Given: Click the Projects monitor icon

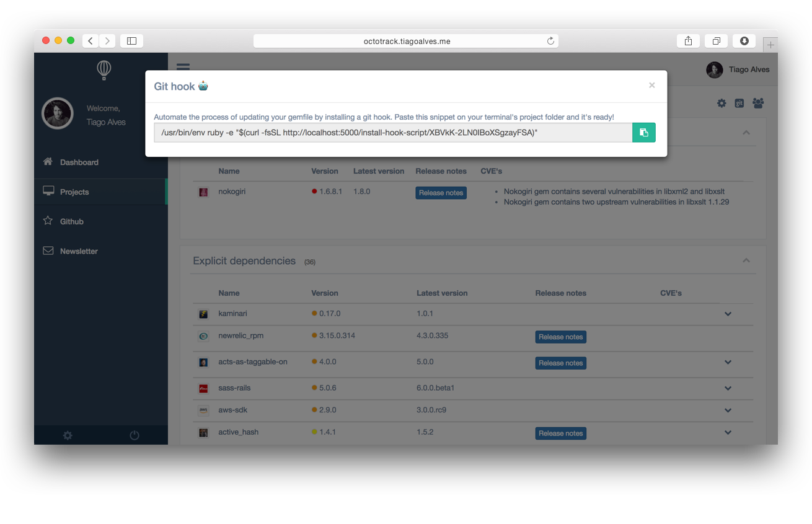Looking at the screenshot, I should tap(48, 191).
